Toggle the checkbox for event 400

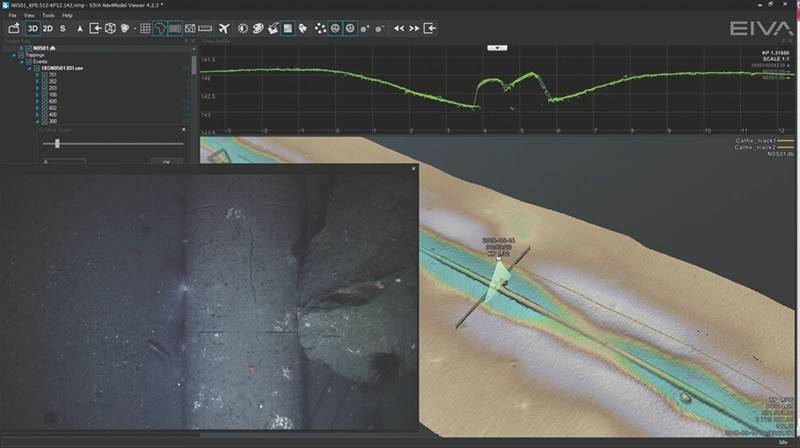pyautogui.click(x=45, y=115)
